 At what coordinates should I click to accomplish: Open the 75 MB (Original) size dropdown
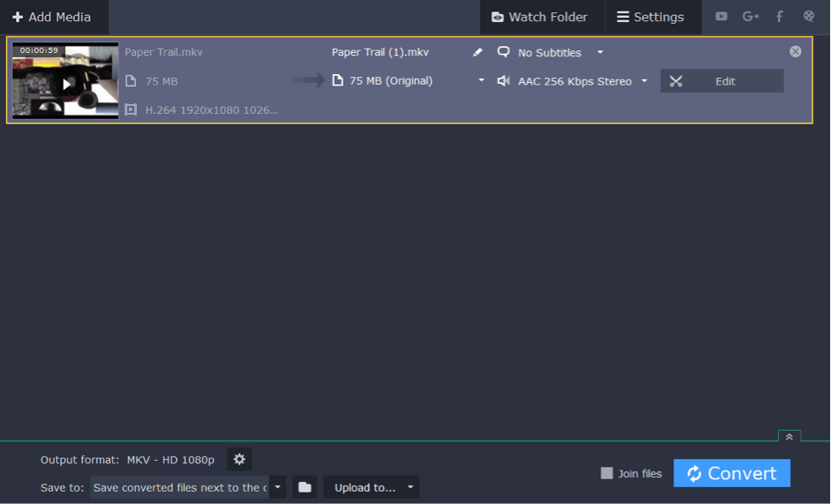(481, 80)
